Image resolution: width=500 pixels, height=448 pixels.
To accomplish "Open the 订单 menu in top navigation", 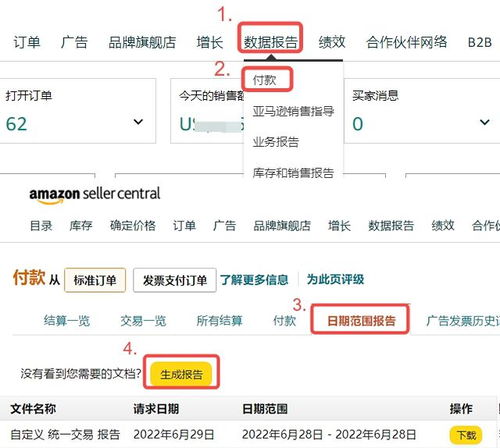I will pyautogui.click(x=27, y=42).
